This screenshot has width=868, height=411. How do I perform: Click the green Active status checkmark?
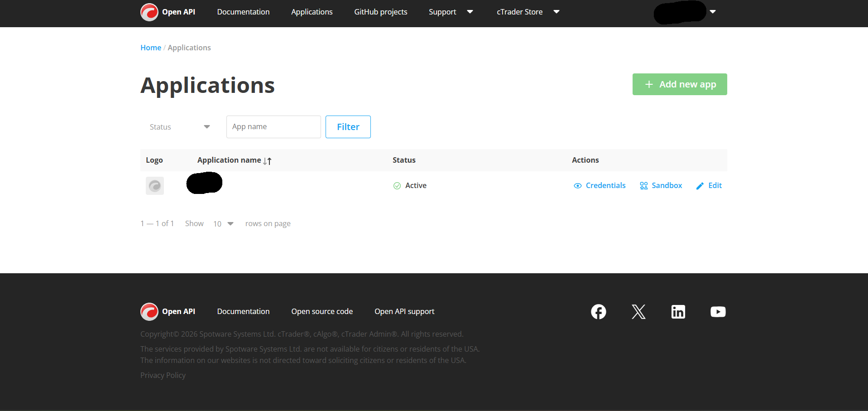(x=397, y=186)
